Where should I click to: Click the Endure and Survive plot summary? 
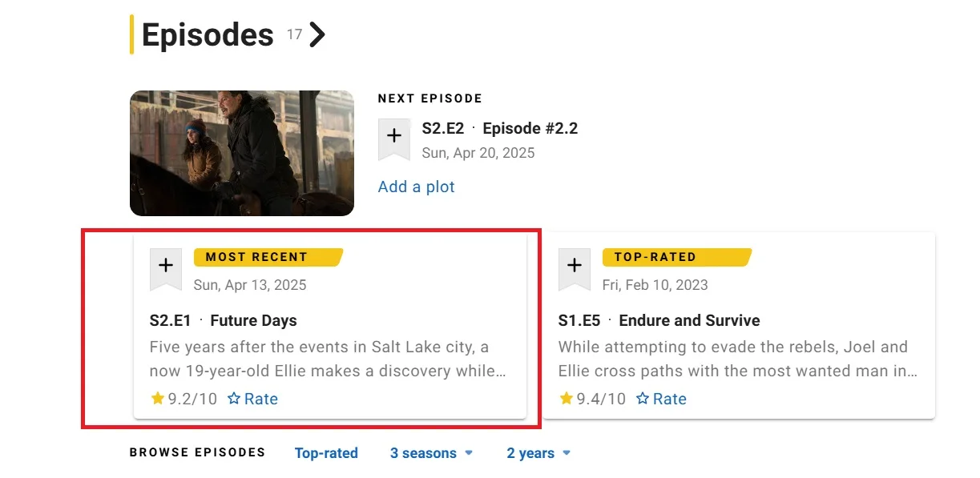click(x=736, y=360)
